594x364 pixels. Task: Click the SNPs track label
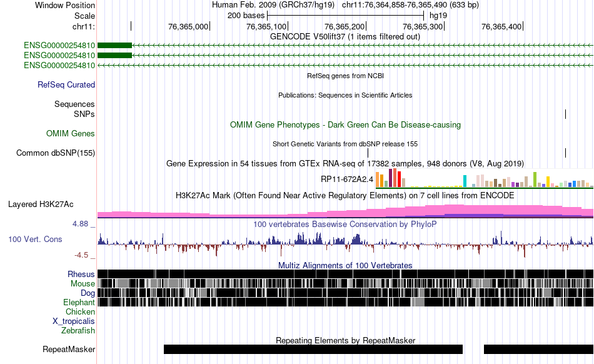coord(84,114)
